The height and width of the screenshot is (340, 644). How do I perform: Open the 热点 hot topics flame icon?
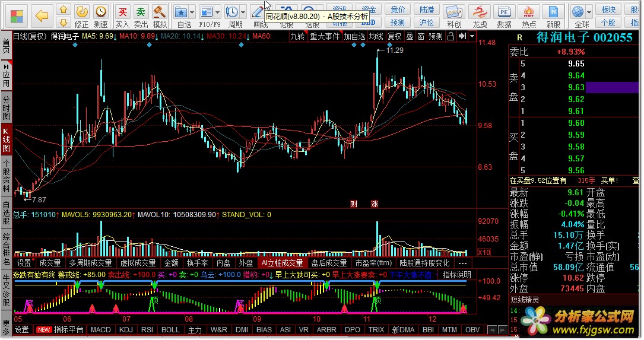[x=529, y=17]
